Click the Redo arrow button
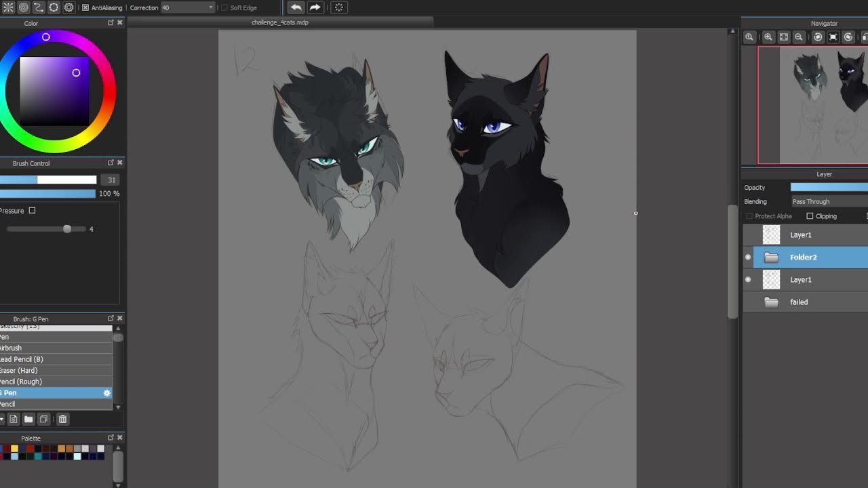868x488 pixels. point(315,7)
